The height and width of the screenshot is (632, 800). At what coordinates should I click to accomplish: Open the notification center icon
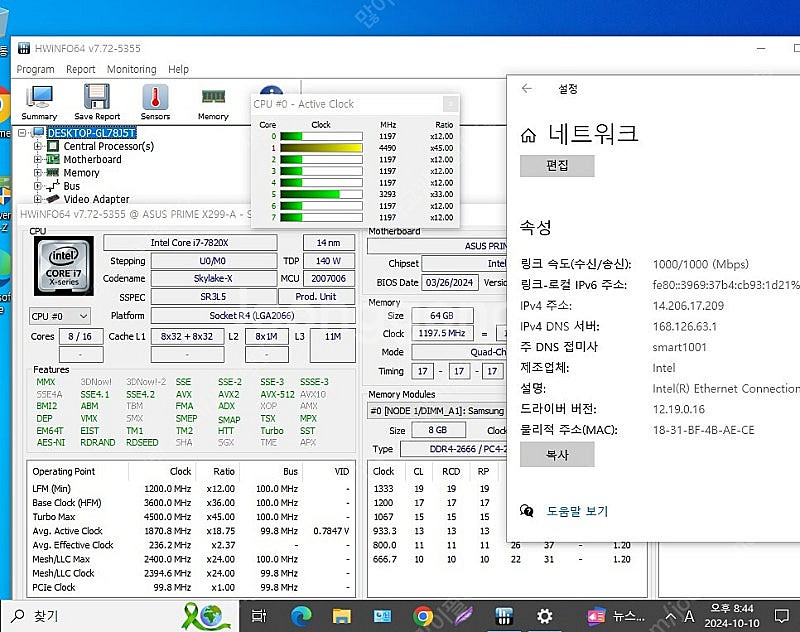tap(781, 616)
